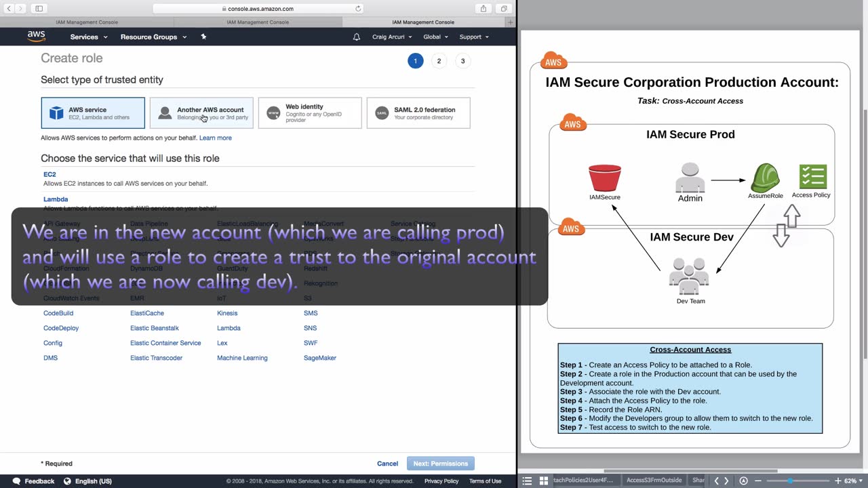Go to previous sheet arrow in diagram viewer

point(717,481)
